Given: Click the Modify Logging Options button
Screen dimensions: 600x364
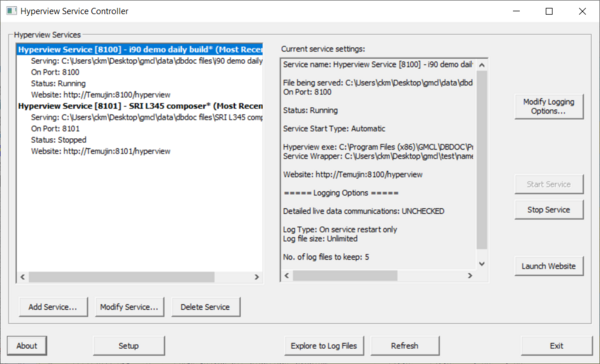Looking at the screenshot, I should coord(549,106).
